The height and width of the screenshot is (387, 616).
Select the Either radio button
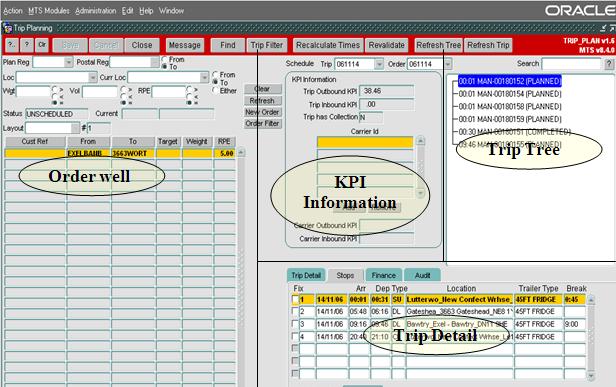215,91
